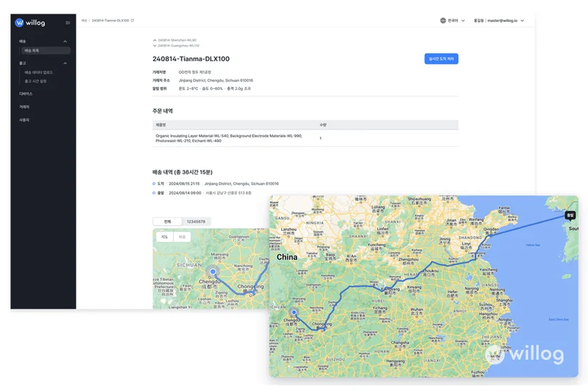Switch the map to 지도 view
588x392 pixels.
[x=165, y=237]
